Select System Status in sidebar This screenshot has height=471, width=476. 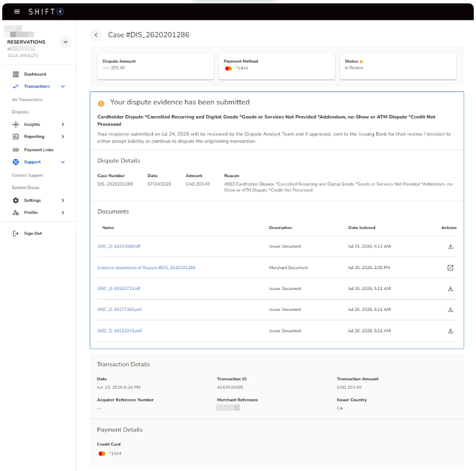click(x=26, y=187)
